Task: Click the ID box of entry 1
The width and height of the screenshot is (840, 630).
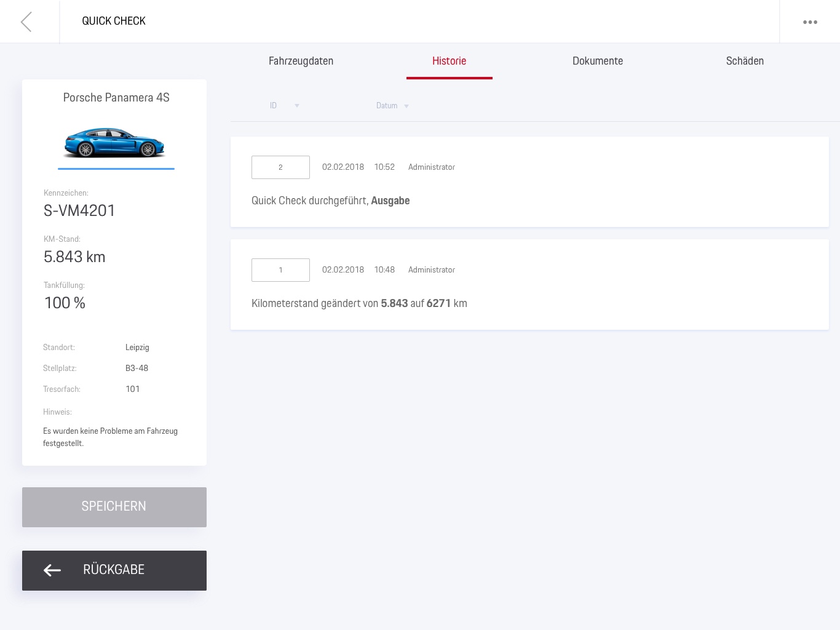Action: click(280, 270)
